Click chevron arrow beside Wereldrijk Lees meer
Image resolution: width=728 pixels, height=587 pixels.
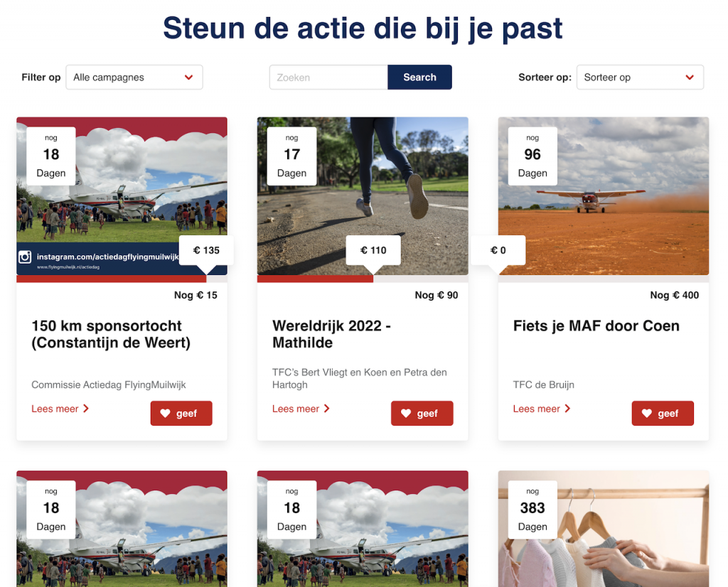pyautogui.click(x=327, y=409)
